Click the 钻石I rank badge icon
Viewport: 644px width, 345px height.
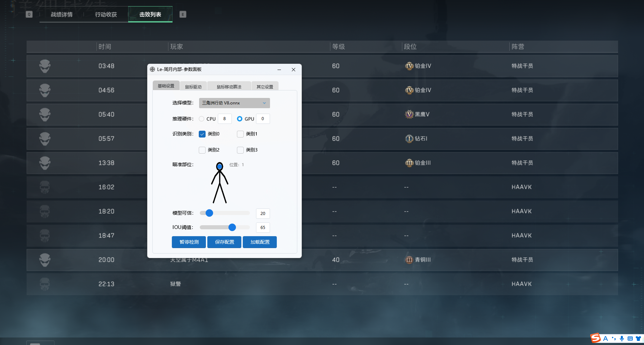[x=409, y=139]
